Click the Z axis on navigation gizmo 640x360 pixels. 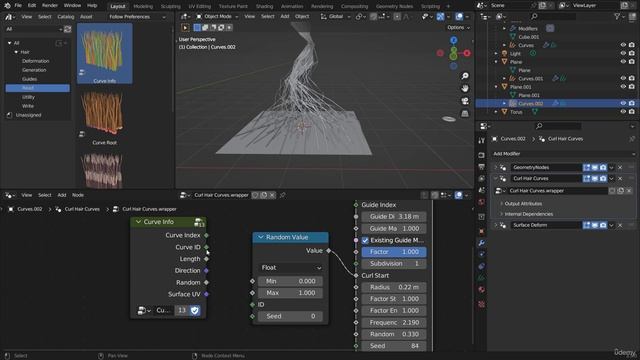pos(453,40)
